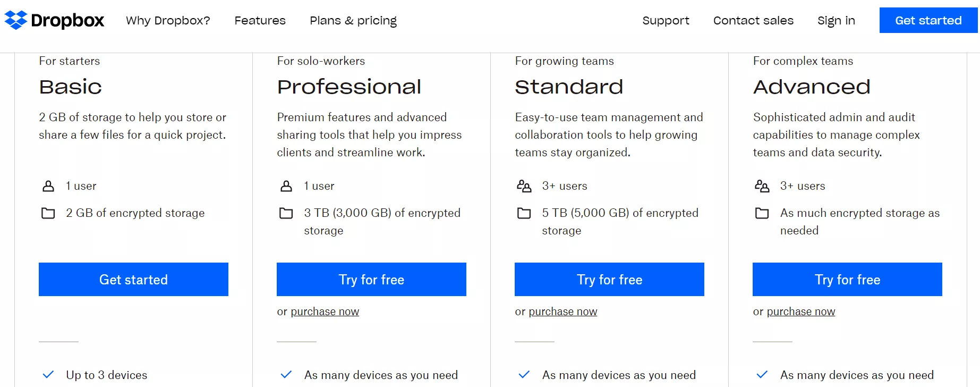This screenshot has height=387, width=980.
Task: Click Get started under the Basic plan
Action: (133, 279)
